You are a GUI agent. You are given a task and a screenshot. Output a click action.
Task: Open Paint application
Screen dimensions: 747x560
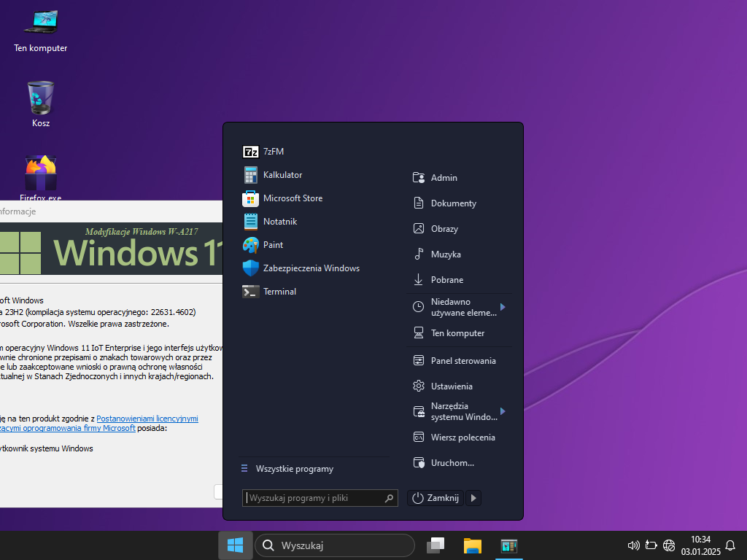coord(272,245)
